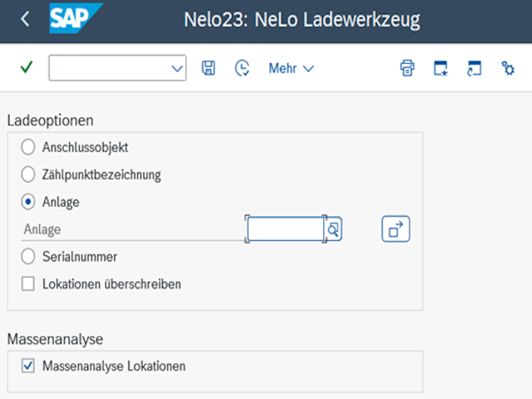Click the Anlage search help icon

(x=333, y=229)
